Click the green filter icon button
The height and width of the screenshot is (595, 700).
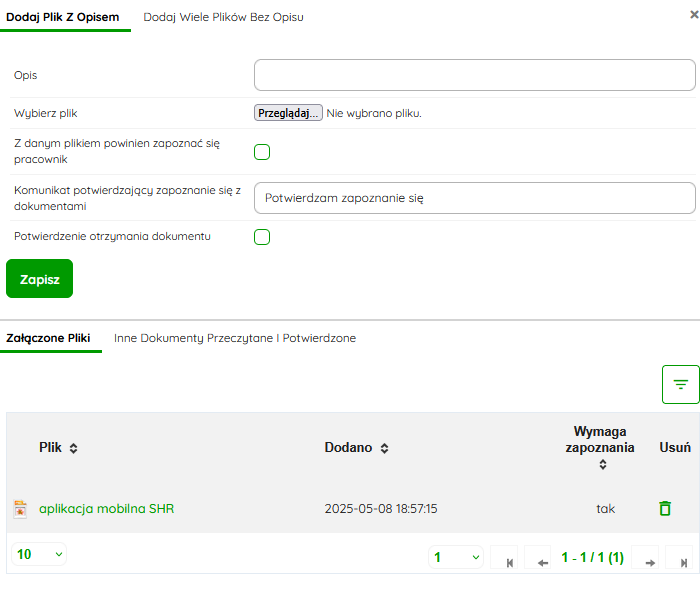(x=680, y=384)
